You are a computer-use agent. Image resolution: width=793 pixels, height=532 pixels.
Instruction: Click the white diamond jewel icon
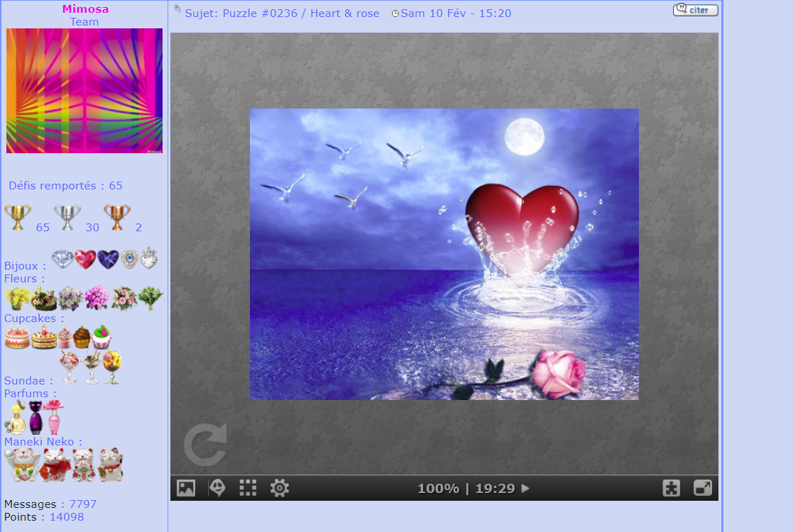(x=62, y=260)
